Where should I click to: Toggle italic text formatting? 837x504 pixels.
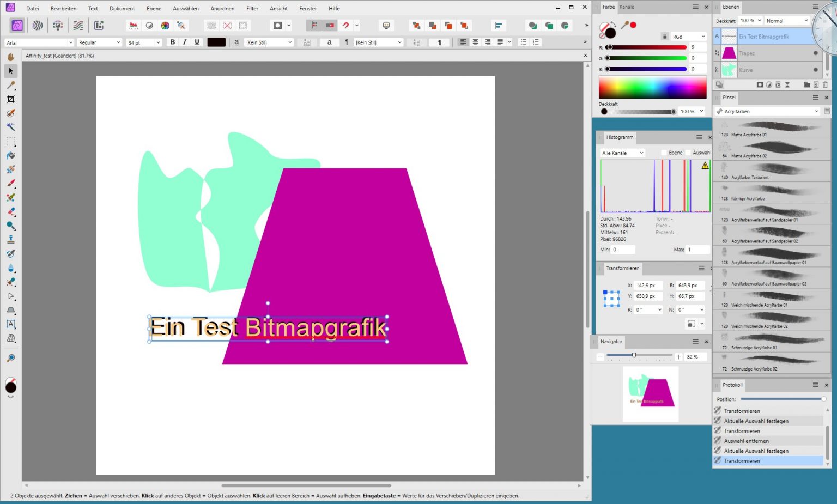185,42
